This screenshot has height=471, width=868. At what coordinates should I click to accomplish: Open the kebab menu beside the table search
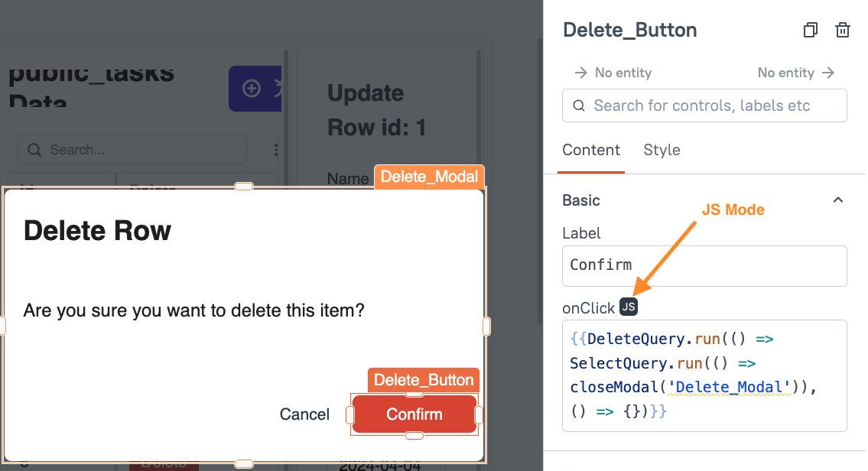pos(276,149)
